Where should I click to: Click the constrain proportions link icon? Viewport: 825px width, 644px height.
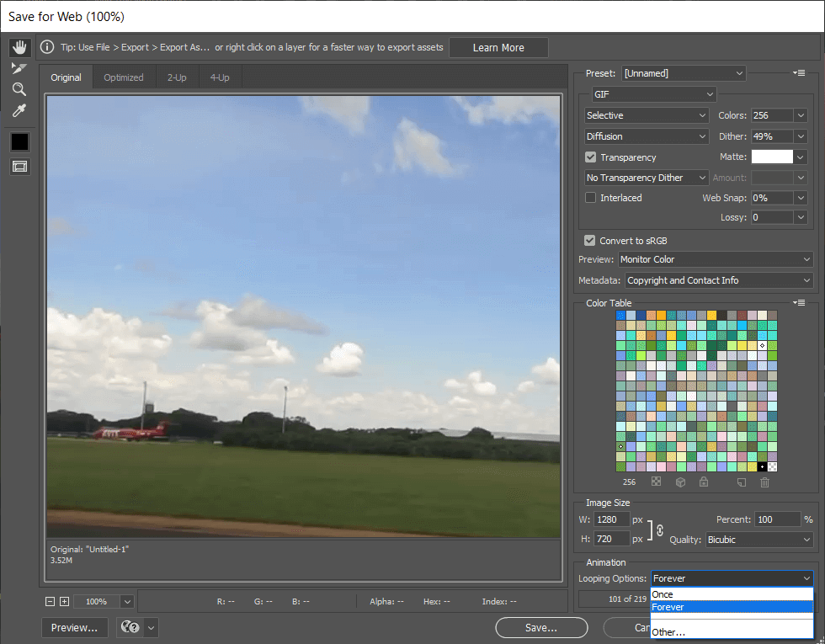pos(659,530)
